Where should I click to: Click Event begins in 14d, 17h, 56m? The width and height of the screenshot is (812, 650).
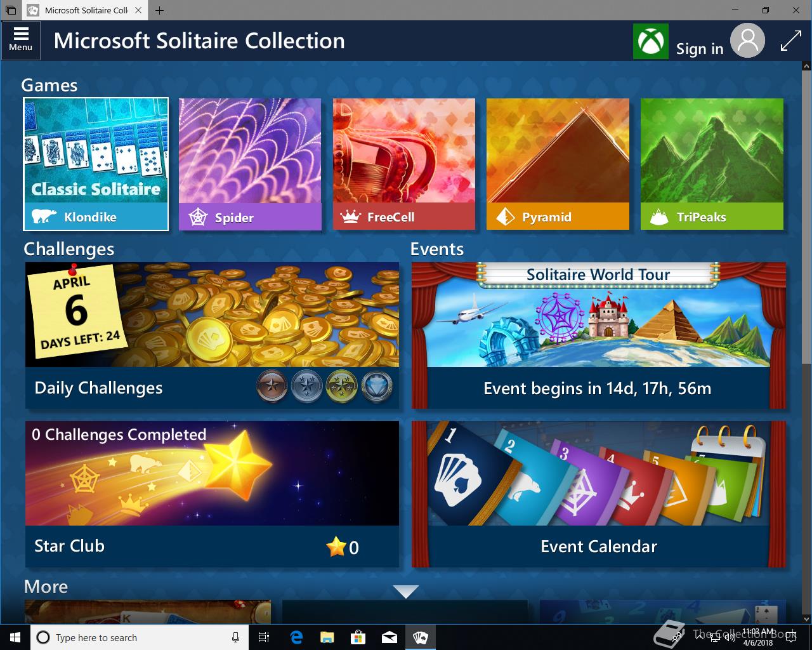point(598,388)
